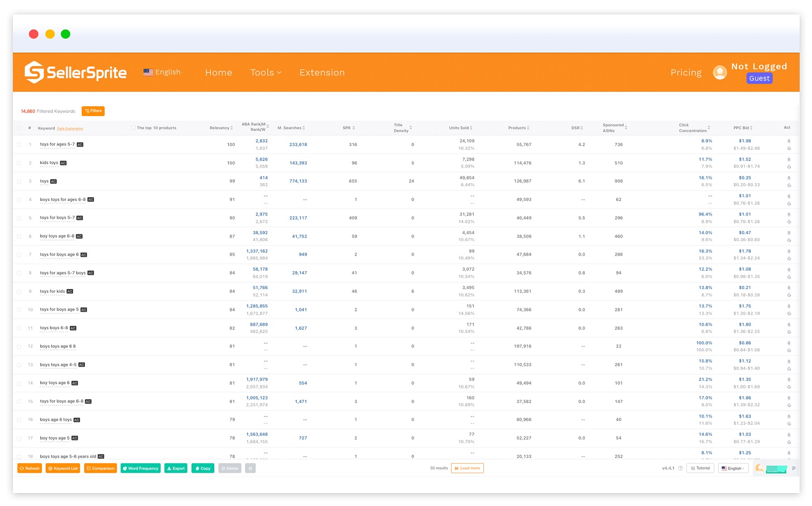The image size is (812, 506).
Task: Tick checkbox for 'toys boys 6-8' row
Action: click(19, 328)
